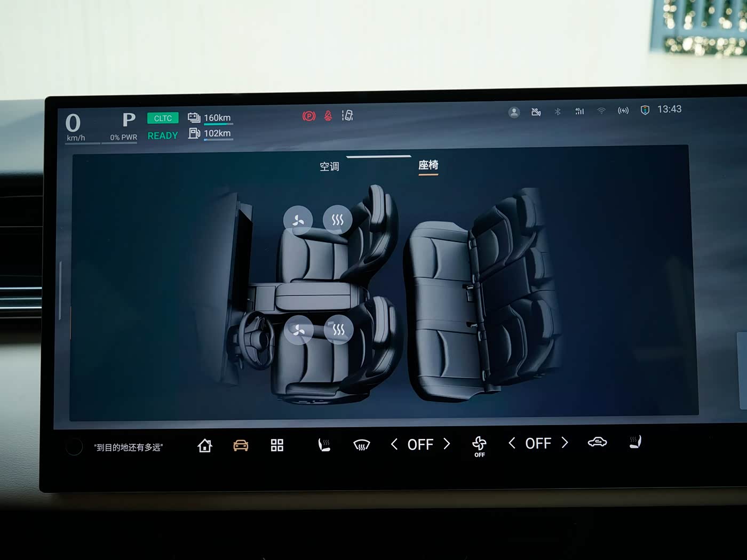Increase right temperature with right chevron
This screenshot has height=560, width=747.
click(565, 443)
